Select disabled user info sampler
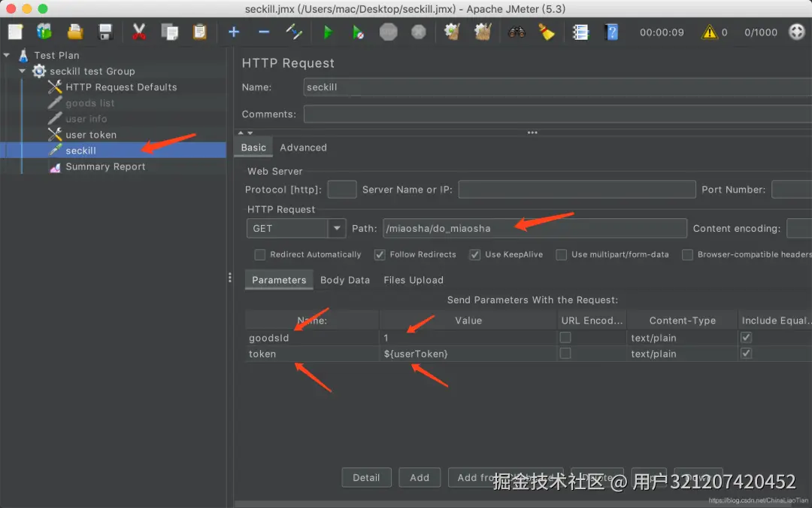This screenshot has width=812, height=508. pyautogui.click(x=86, y=119)
